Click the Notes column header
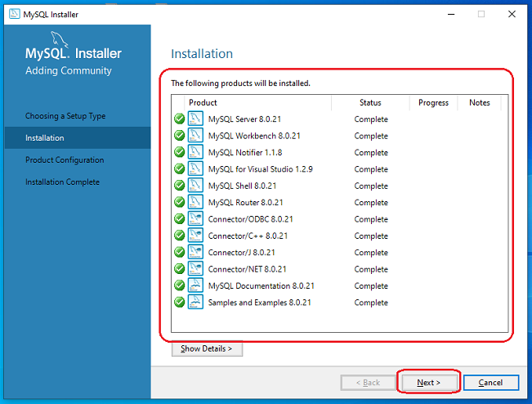532x404 pixels. point(480,102)
